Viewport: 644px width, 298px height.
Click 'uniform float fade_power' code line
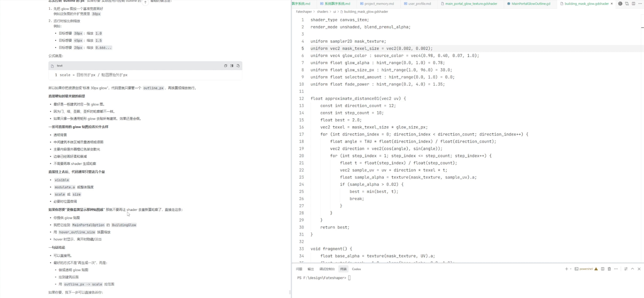tap(377, 84)
